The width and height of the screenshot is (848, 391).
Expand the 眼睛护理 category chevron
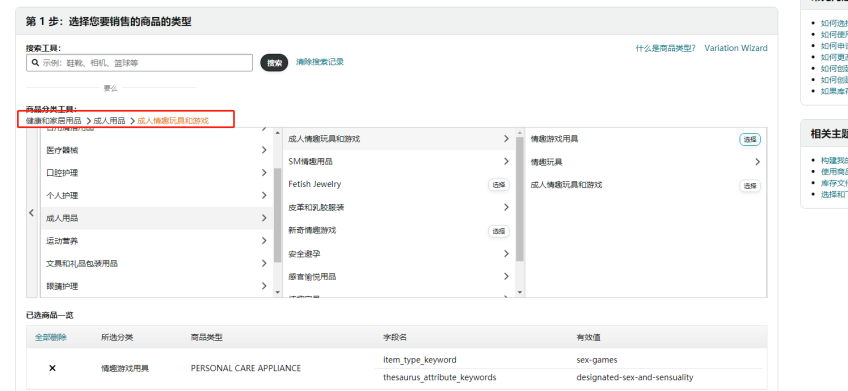[x=264, y=286]
